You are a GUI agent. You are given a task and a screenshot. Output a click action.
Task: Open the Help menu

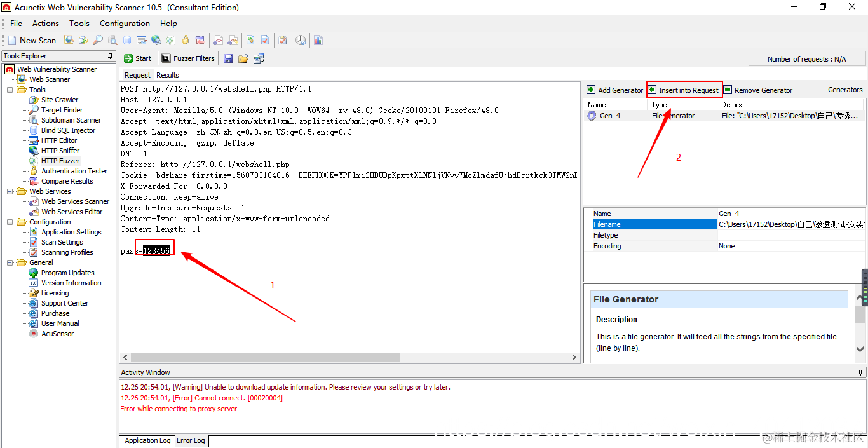click(x=169, y=23)
